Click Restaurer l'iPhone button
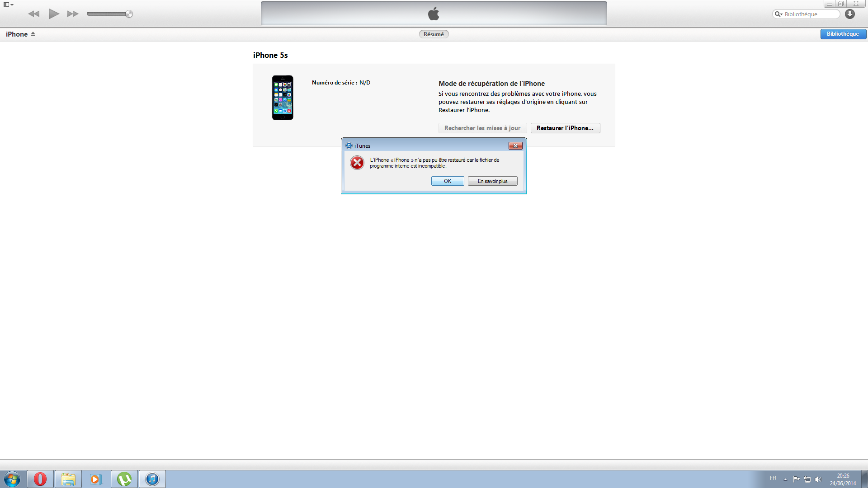Viewport: 868px width, 488px height. point(565,128)
